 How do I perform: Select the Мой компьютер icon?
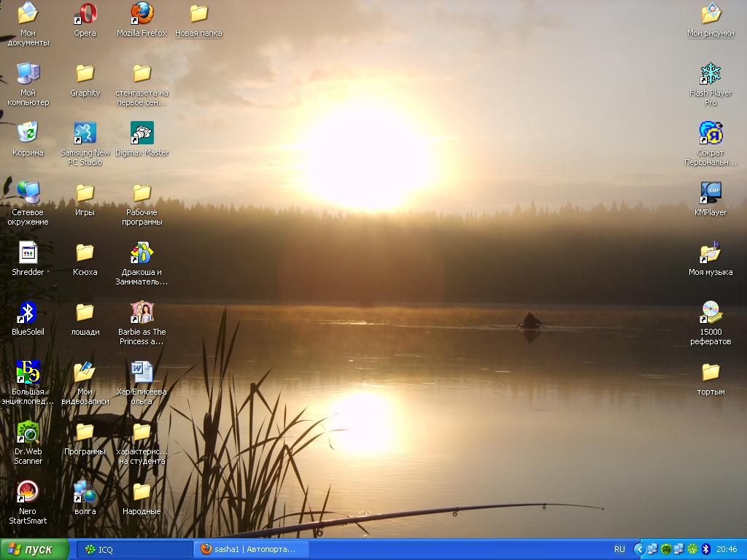(28, 74)
